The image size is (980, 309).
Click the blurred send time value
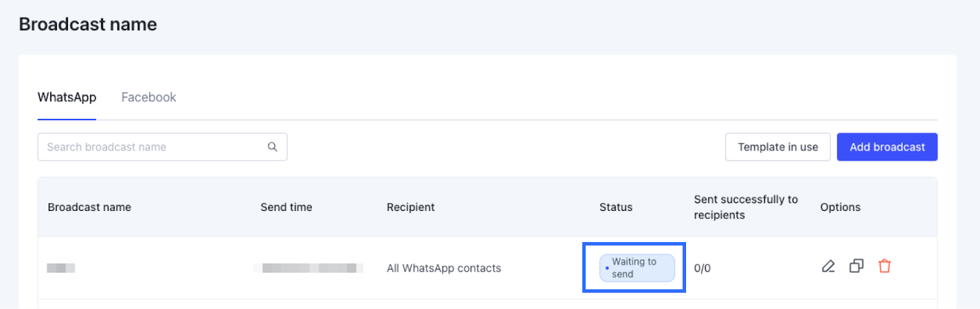click(x=308, y=268)
